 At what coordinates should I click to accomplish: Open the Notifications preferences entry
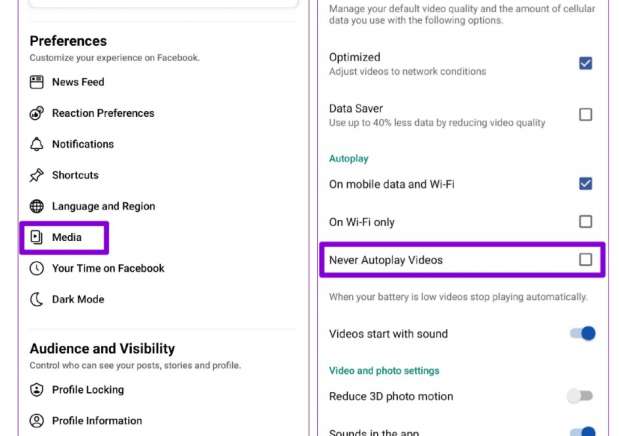[83, 144]
